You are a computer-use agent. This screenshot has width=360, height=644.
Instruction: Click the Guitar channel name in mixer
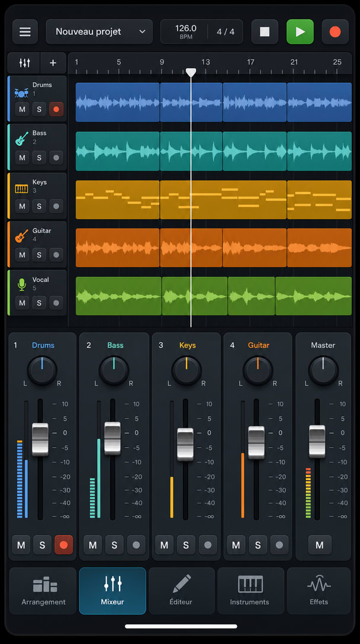point(259,346)
